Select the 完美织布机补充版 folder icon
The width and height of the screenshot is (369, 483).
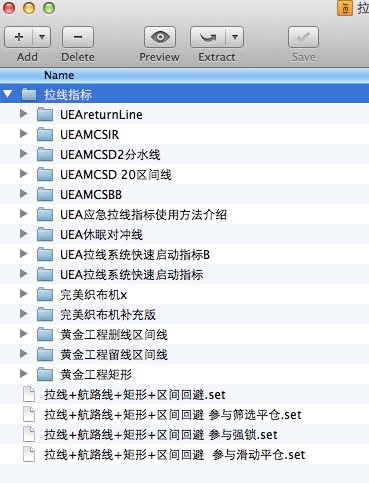coord(45,314)
